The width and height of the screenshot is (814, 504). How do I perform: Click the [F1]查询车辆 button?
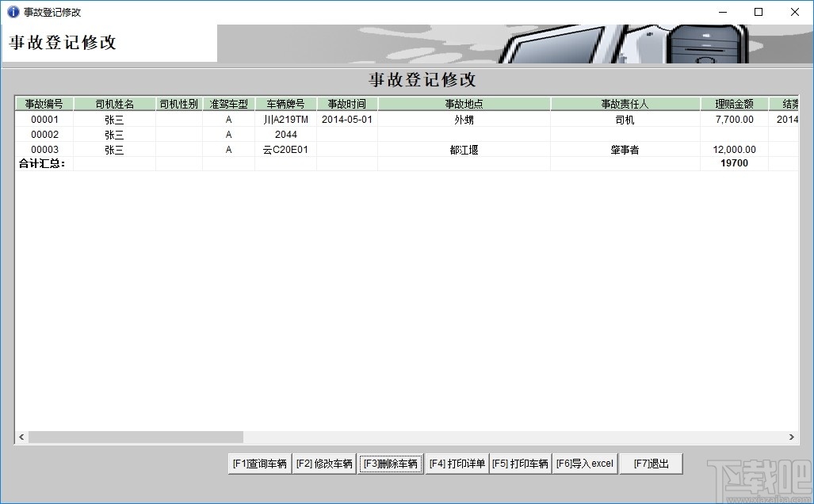(259, 464)
